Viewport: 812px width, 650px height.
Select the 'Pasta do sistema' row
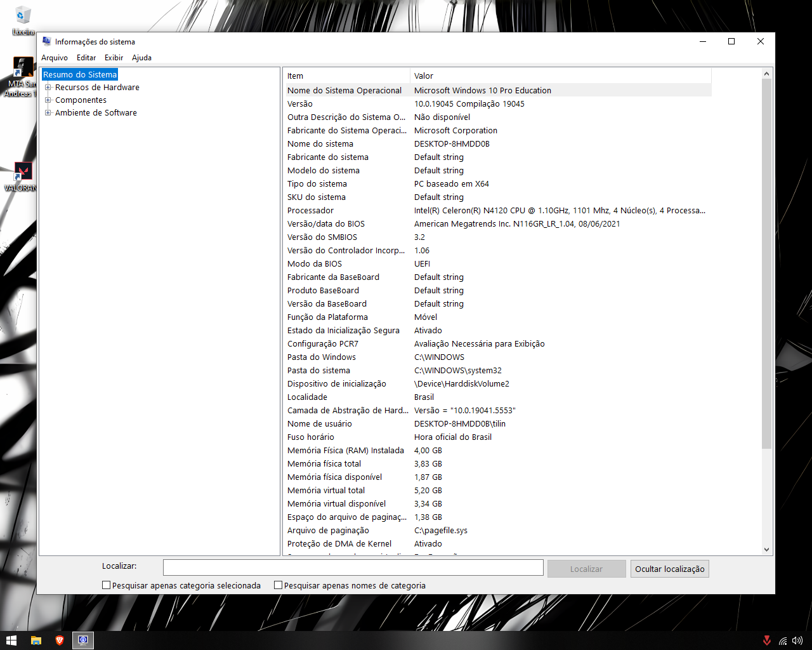(x=498, y=371)
